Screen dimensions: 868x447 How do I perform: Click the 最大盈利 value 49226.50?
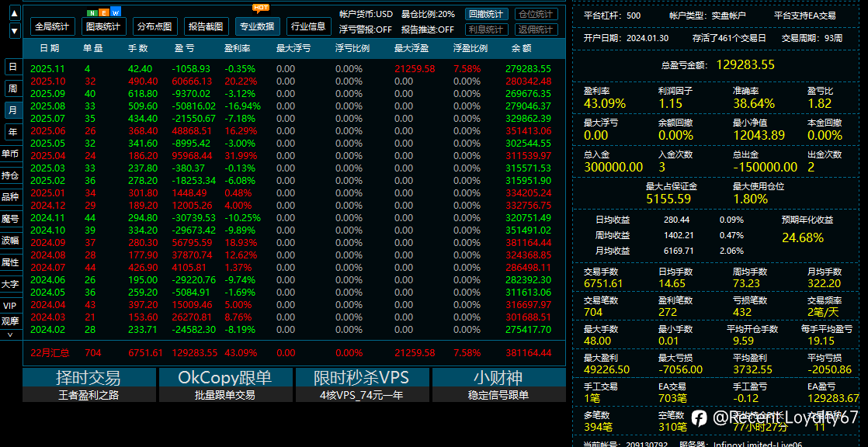pyautogui.click(x=605, y=369)
